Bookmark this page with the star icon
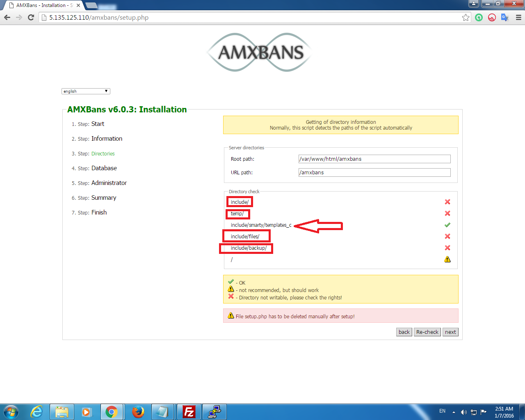Viewport: 525px width, 420px height. click(x=466, y=17)
